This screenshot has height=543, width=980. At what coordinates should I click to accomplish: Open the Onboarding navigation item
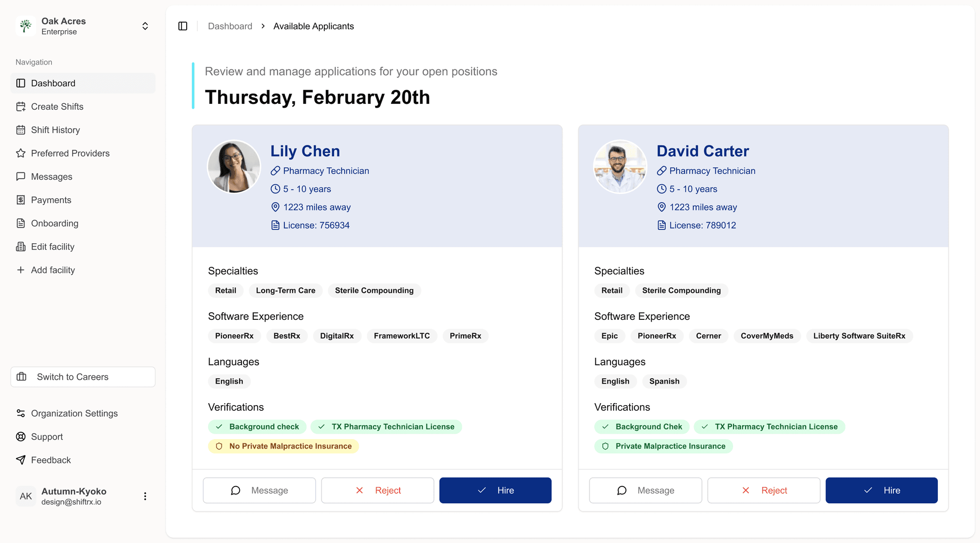pos(55,224)
